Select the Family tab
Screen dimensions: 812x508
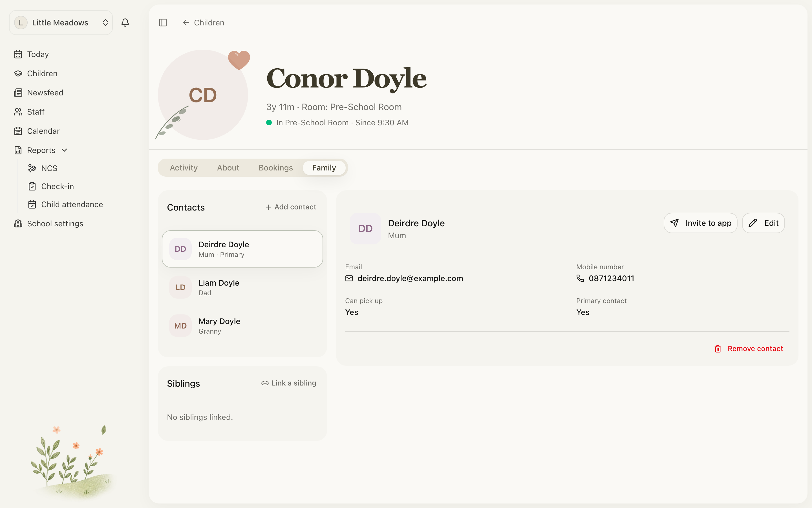coord(324,168)
